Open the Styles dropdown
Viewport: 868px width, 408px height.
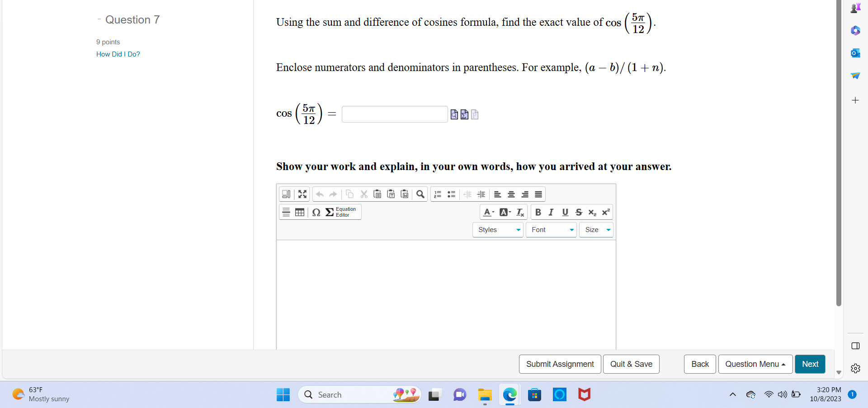(x=497, y=229)
